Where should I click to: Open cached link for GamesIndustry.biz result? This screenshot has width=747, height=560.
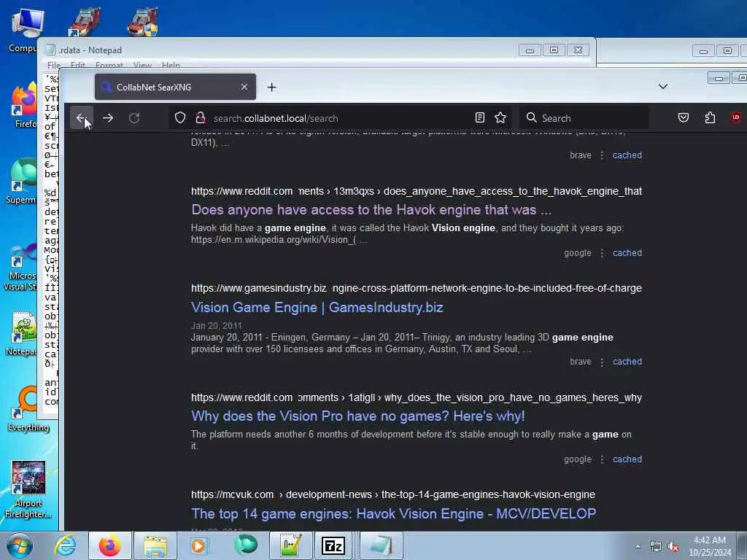tap(627, 362)
